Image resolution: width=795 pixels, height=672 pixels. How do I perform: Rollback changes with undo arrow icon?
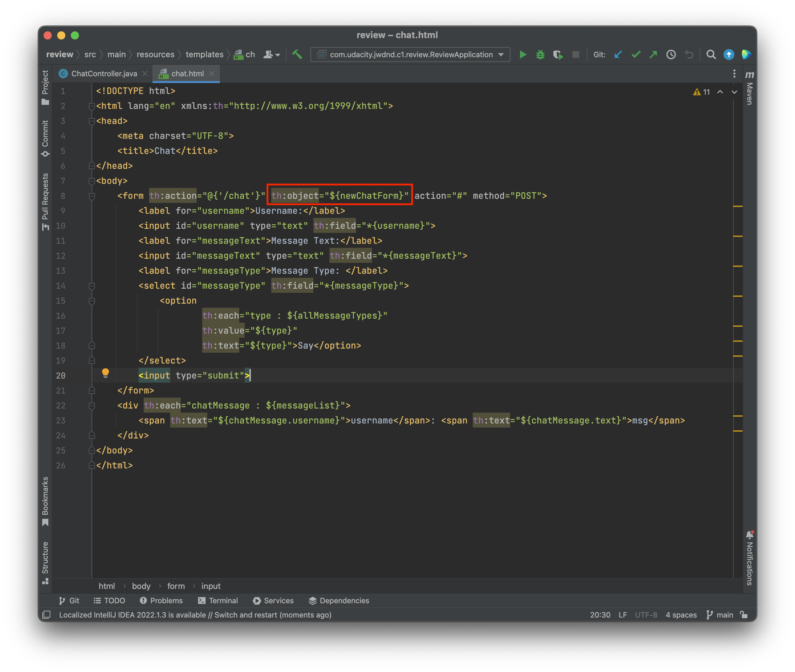pos(689,54)
